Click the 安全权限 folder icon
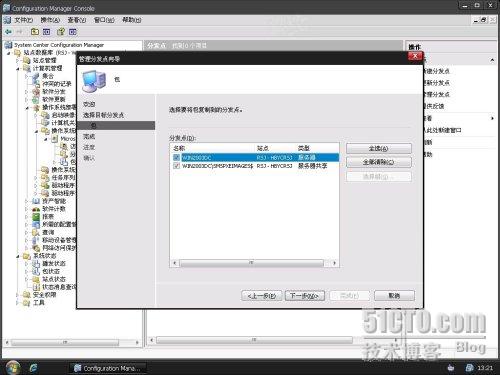Viewport: 500px width, 375px height. (27, 295)
